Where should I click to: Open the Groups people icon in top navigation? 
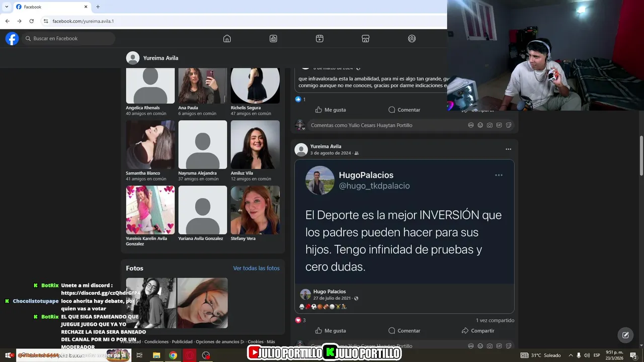pyautogui.click(x=412, y=39)
